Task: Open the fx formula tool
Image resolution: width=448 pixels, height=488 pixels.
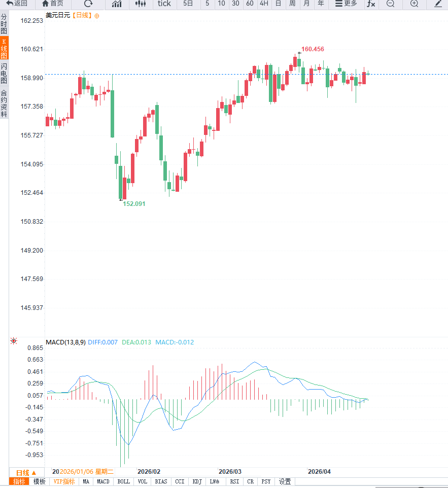Action: (371, 4)
